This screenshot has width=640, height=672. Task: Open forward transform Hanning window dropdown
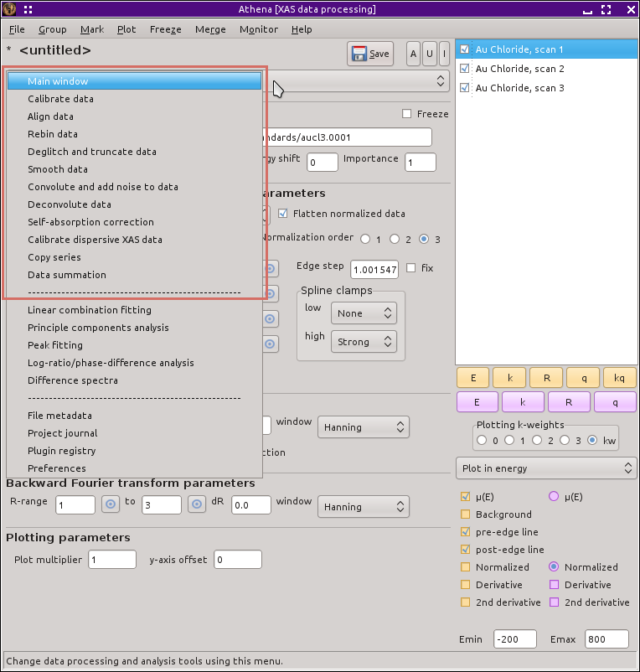[x=364, y=426]
